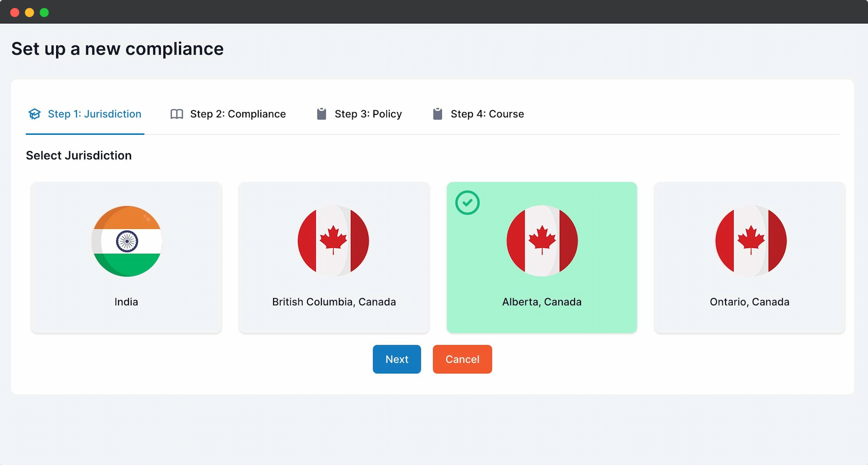The width and height of the screenshot is (868, 465).
Task: Jump to Step 4: Course tab
Action: (487, 114)
